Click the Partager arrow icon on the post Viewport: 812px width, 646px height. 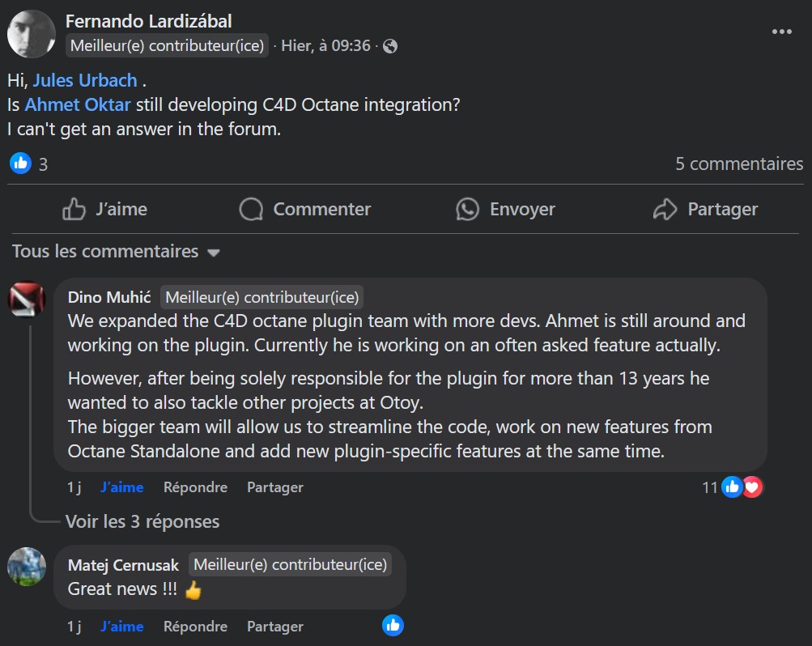tap(665, 209)
